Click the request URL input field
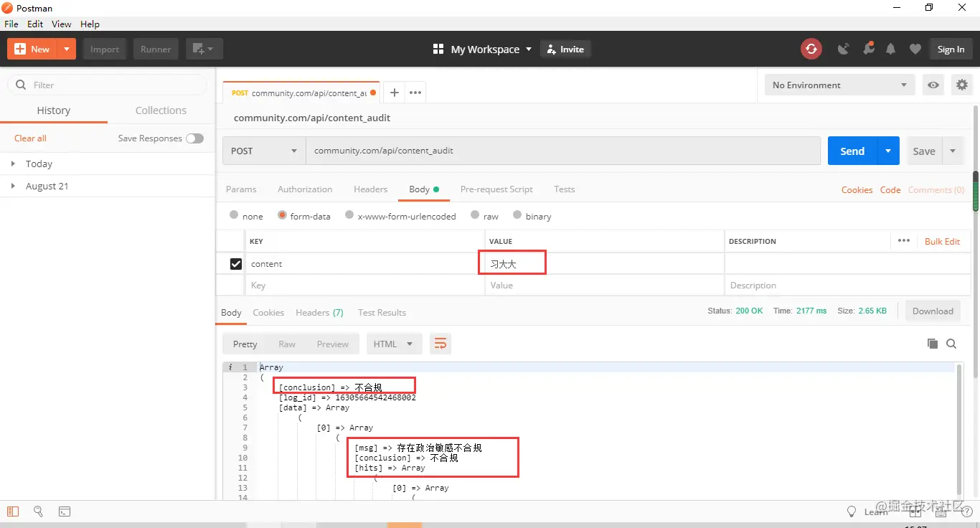980x528 pixels. 563,151
